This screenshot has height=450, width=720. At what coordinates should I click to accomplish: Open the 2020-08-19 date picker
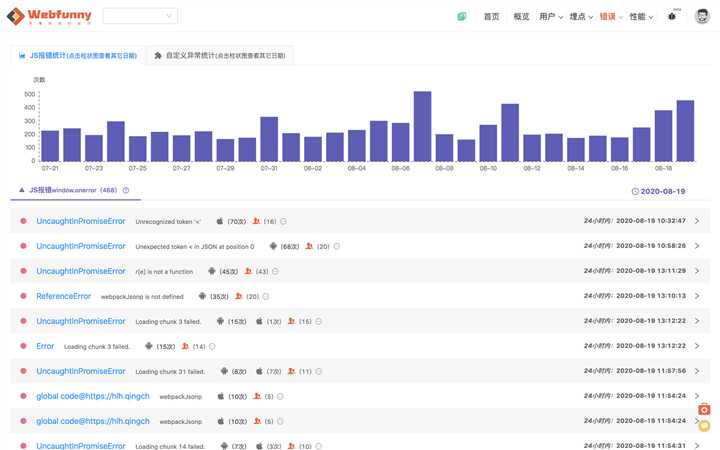[658, 191]
